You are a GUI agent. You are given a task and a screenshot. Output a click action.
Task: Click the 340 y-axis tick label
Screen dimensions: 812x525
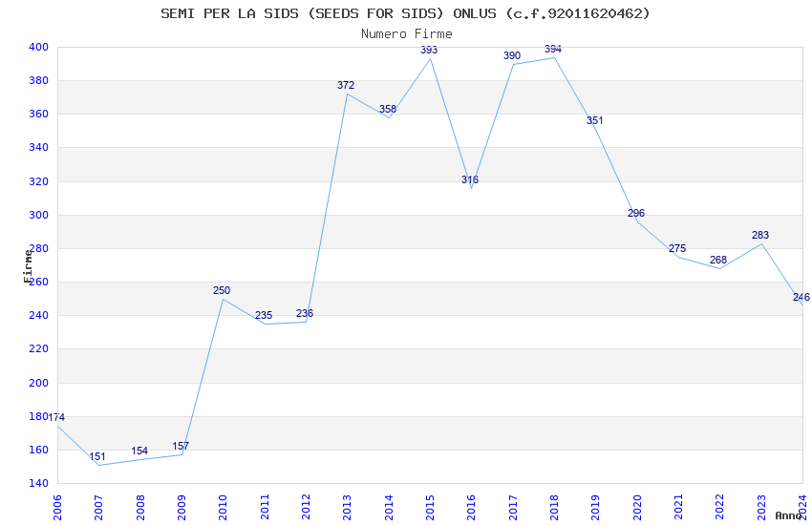(x=38, y=147)
